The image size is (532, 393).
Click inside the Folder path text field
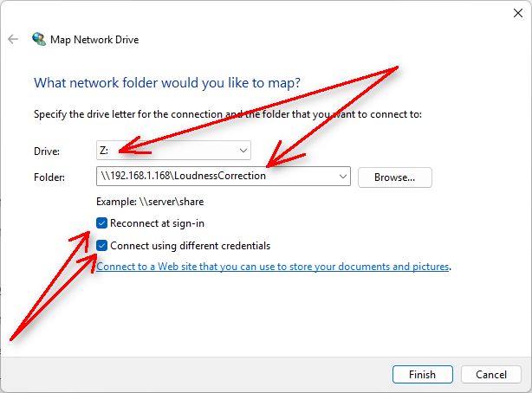tap(217, 177)
